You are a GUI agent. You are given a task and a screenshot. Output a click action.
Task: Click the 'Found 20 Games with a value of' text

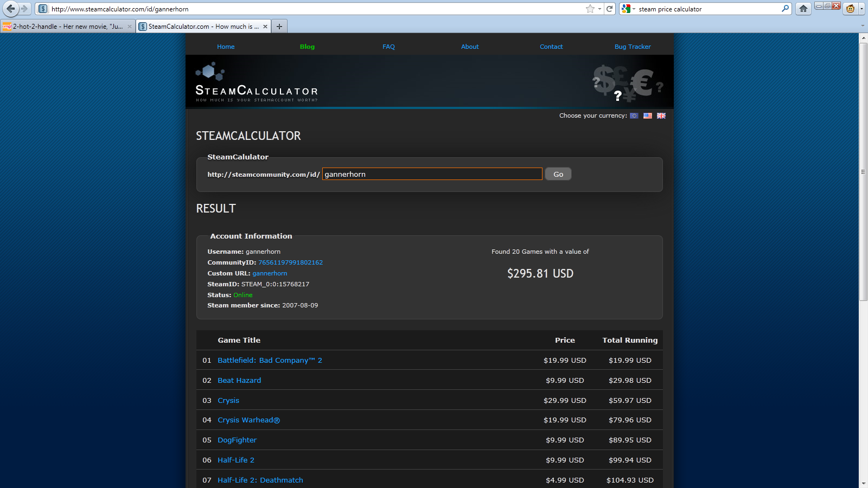coord(540,252)
